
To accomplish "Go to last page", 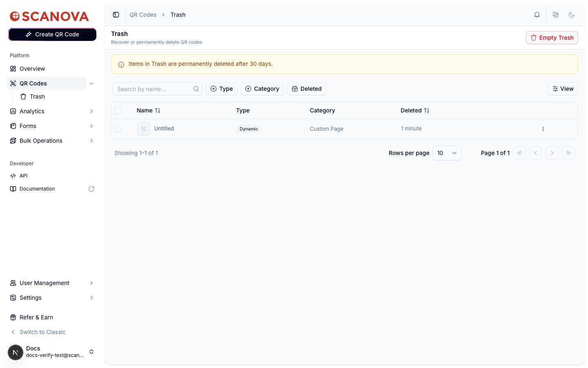I will tap(568, 153).
